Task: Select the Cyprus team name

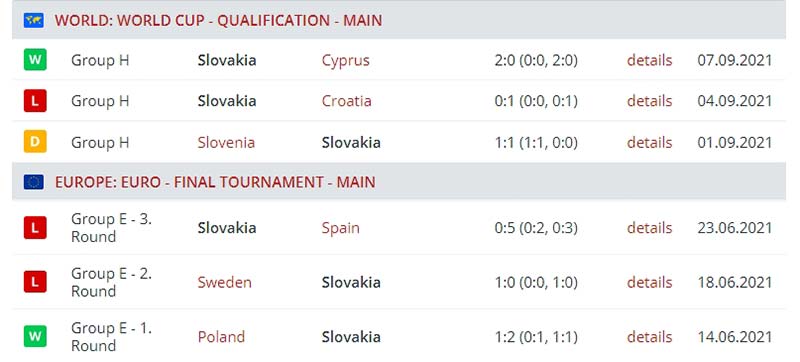Action: click(345, 61)
